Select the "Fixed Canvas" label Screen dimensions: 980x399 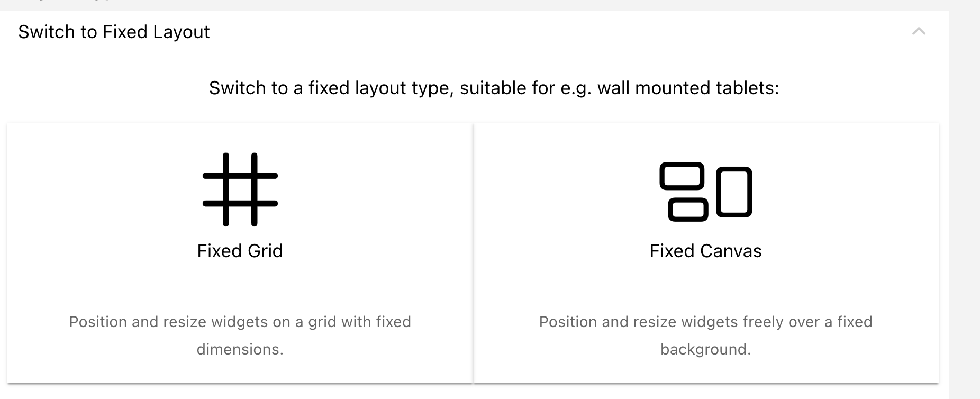(705, 251)
